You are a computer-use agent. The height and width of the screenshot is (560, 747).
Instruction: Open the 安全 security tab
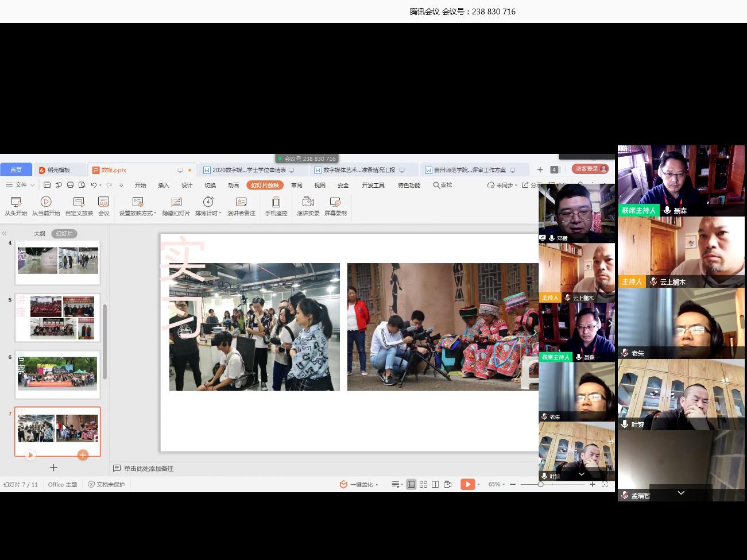(343, 185)
